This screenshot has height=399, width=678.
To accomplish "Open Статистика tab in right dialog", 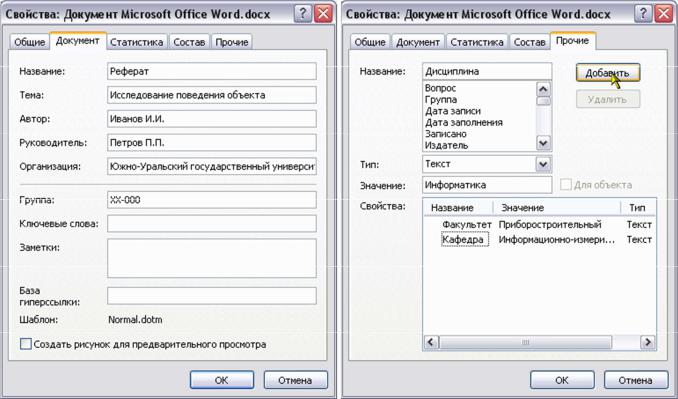I will tap(477, 42).
